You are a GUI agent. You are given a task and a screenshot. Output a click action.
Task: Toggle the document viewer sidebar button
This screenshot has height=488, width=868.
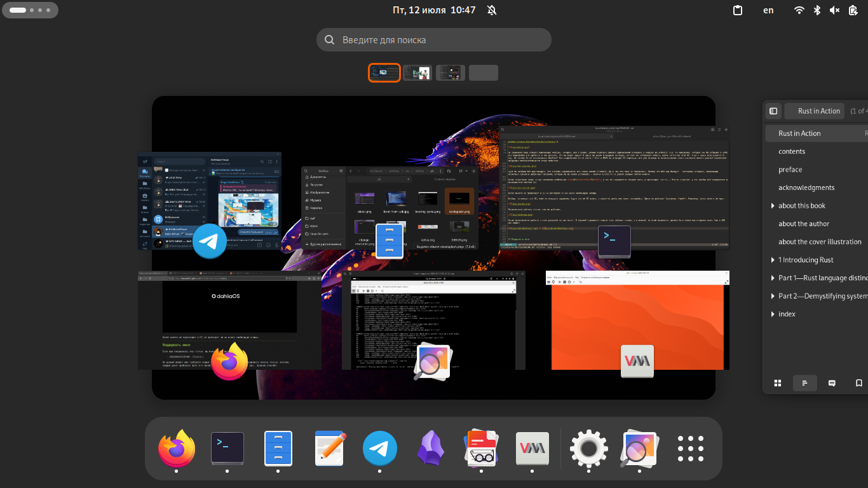[773, 111]
